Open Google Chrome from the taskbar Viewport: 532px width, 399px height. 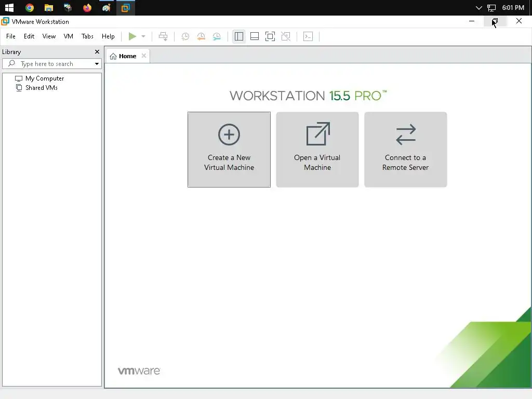30,8
